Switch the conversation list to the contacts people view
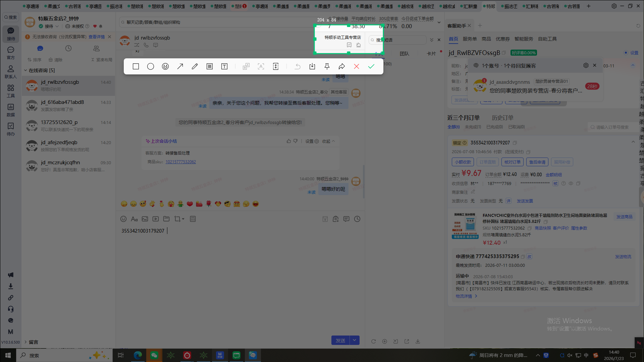 (97, 48)
